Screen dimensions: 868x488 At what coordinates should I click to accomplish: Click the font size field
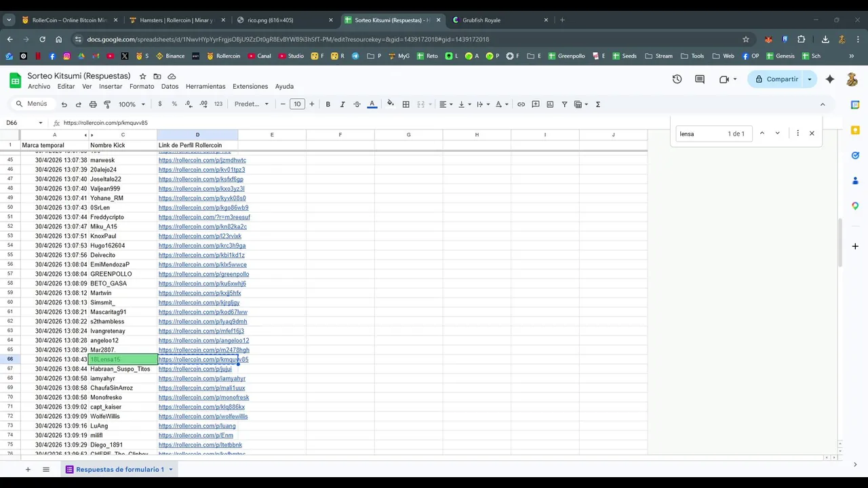point(297,104)
